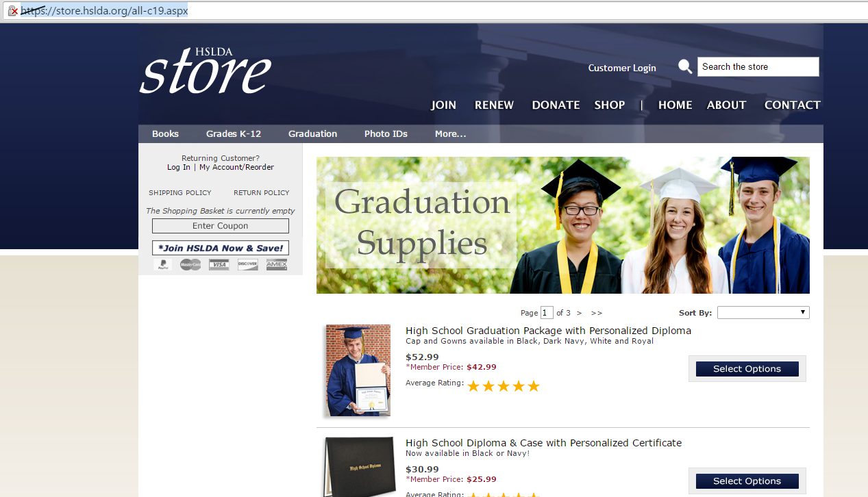Click the $42.99 member price
This screenshot has width=868, height=497.
click(x=482, y=367)
